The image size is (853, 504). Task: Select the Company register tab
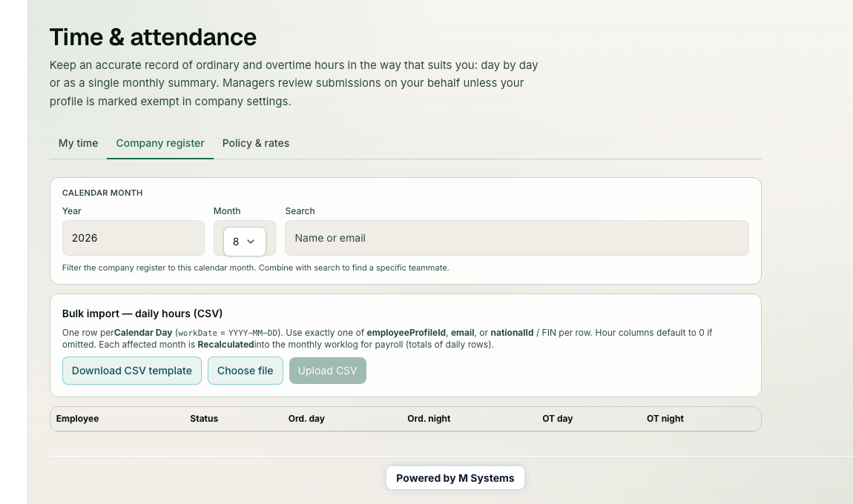click(x=160, y=143)
